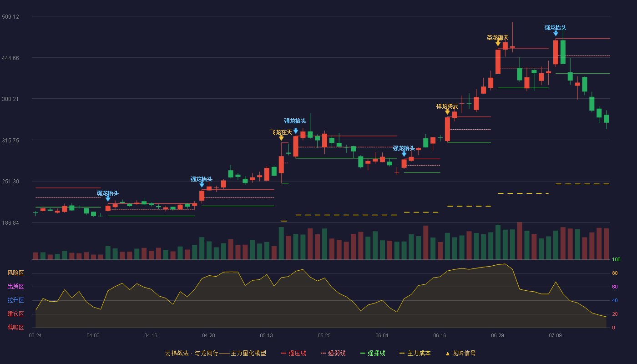Click the yellow arrow under 飞龙在天
Viewport: 637px width, 364px height.
tap(281, 137)
